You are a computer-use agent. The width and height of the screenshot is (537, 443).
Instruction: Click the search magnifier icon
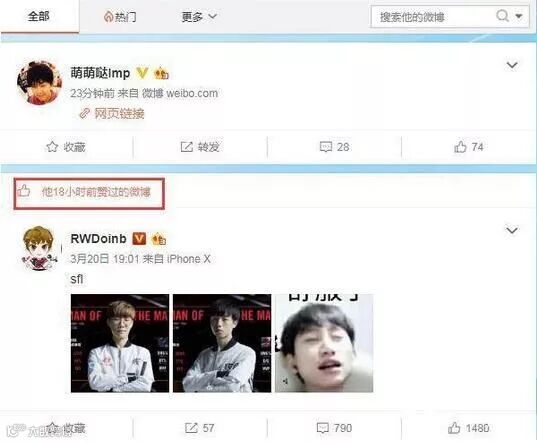tap(502, 16)
